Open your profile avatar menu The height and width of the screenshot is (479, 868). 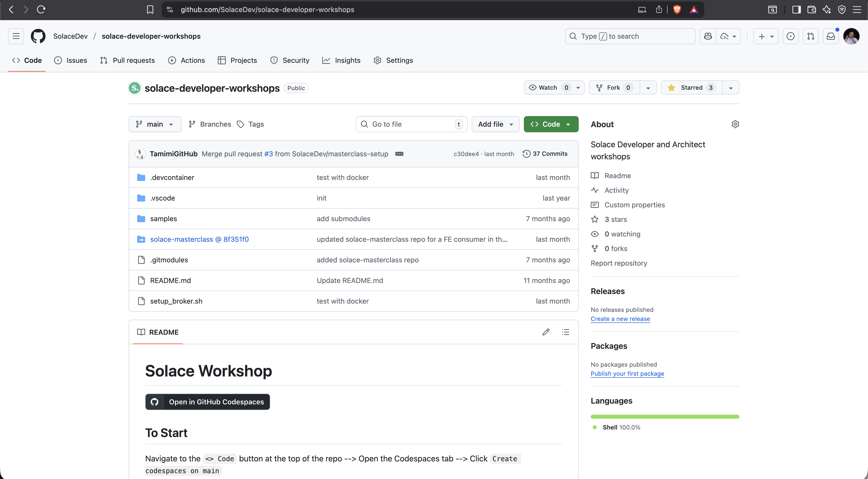pyautogui.click(x=851, y=36)
